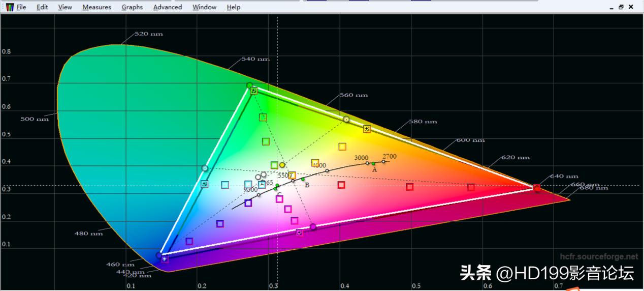Open the Edit menu
This screenshot has width=644, height=291.
(x=42, y=7)
